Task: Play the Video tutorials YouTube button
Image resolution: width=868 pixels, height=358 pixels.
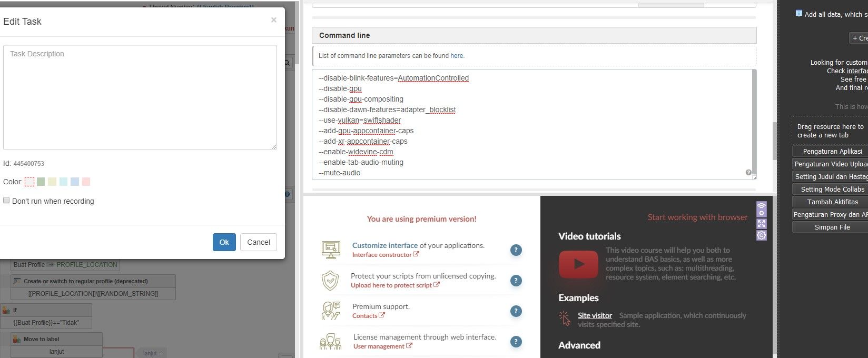Action: coord(578,264)
